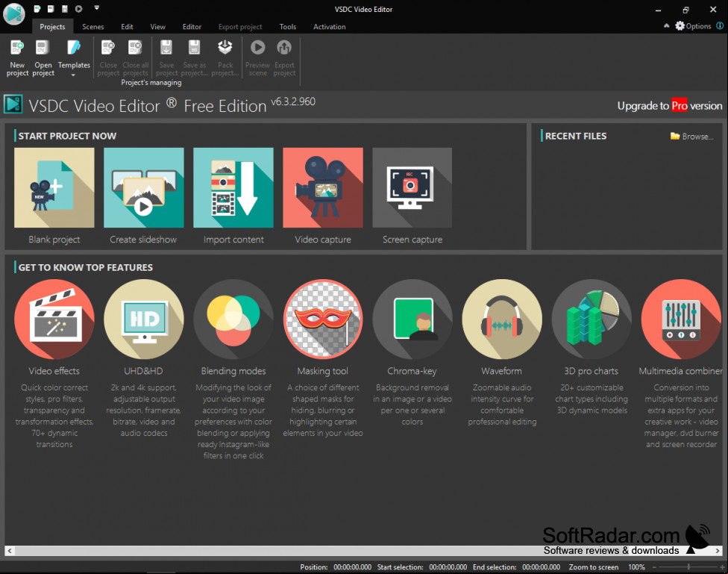
Task: Choose the Create slideshow tile
Action: pos(144,188)
